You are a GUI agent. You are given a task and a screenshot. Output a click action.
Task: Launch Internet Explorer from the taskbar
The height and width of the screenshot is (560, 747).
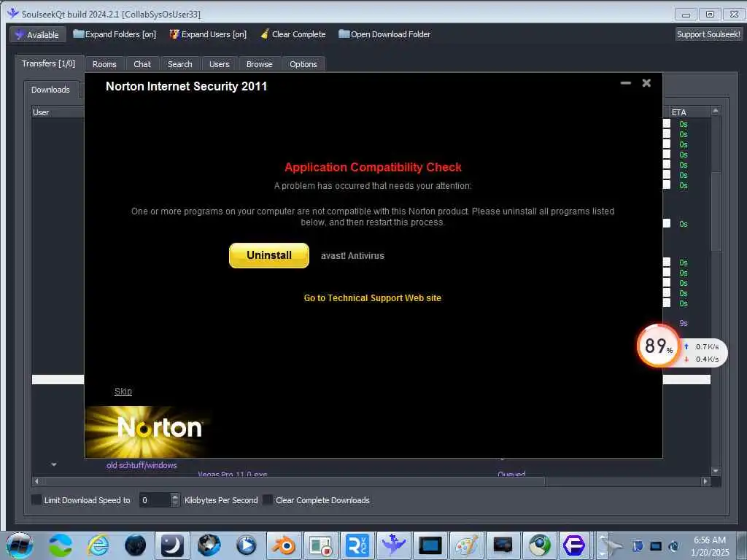98,545
